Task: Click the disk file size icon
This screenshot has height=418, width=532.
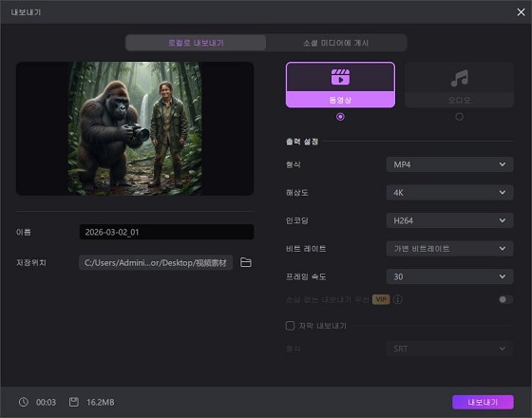Action: pyautogui.click(x=74, y=402)
